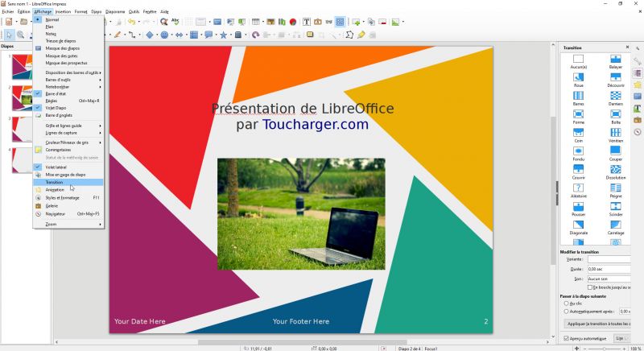Viewport: 644px width, 351px height.
Task: Pick the Aléatoire transition
Action: 578,190
